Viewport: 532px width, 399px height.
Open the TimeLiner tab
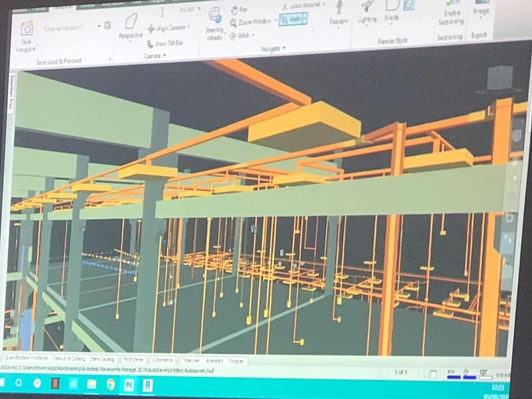click(191, 361)
